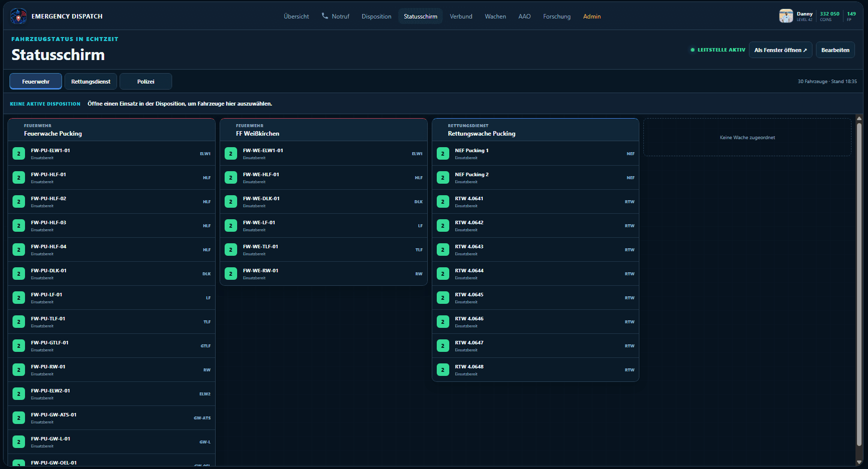The height and width of the screenshot is (469, 868).
Task: Click status badge of RTW 4.0641
Action: click(443, 202)
